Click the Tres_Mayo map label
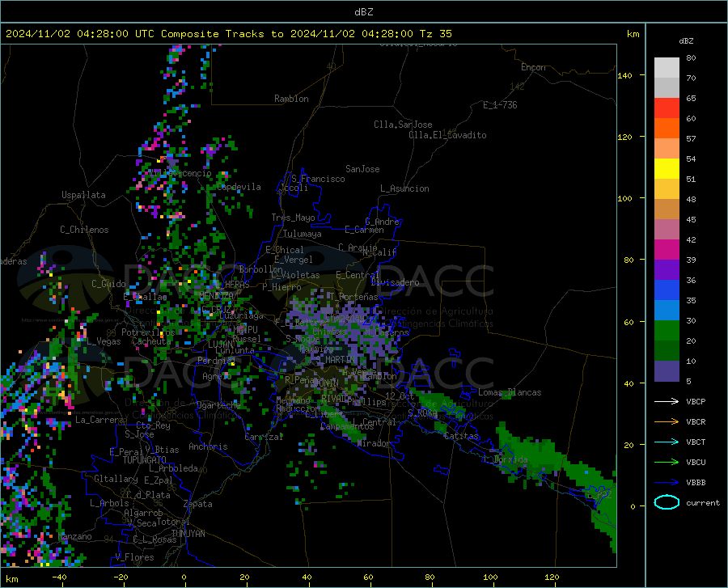Viewport: 728px width, 588px height. click(293, 218)
